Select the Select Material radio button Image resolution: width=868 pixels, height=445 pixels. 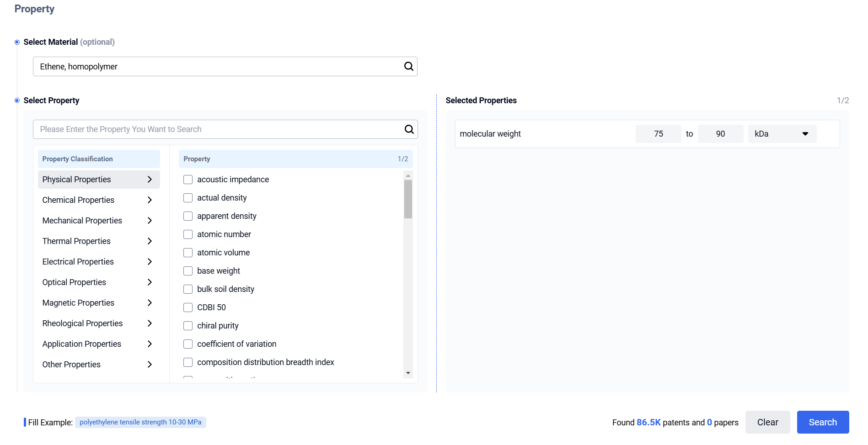[x=17, y=42]
